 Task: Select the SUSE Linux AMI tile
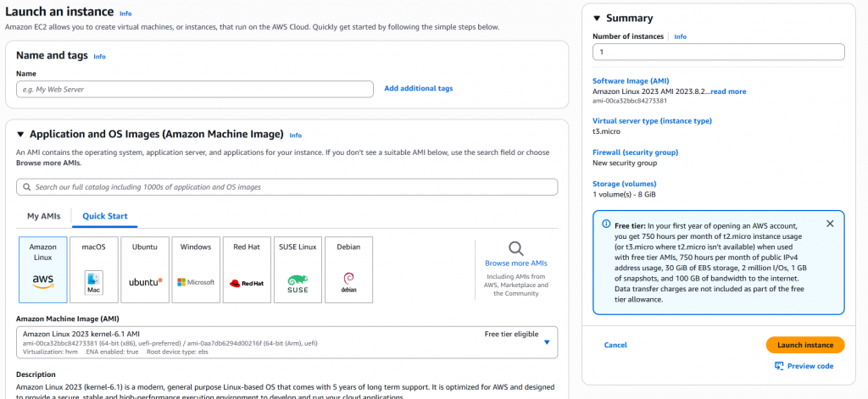click(298, 269)
